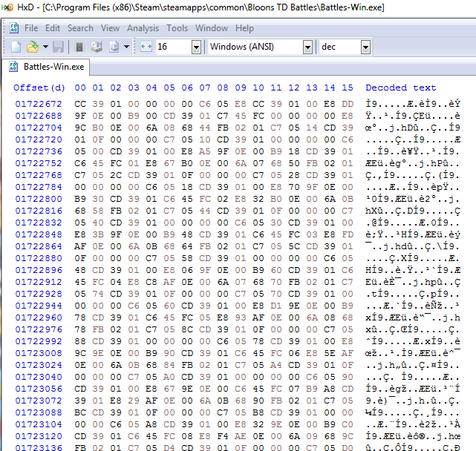Click first byte CC in row 01722672
The height and width of the screenshot is (451, 476).
80,104
